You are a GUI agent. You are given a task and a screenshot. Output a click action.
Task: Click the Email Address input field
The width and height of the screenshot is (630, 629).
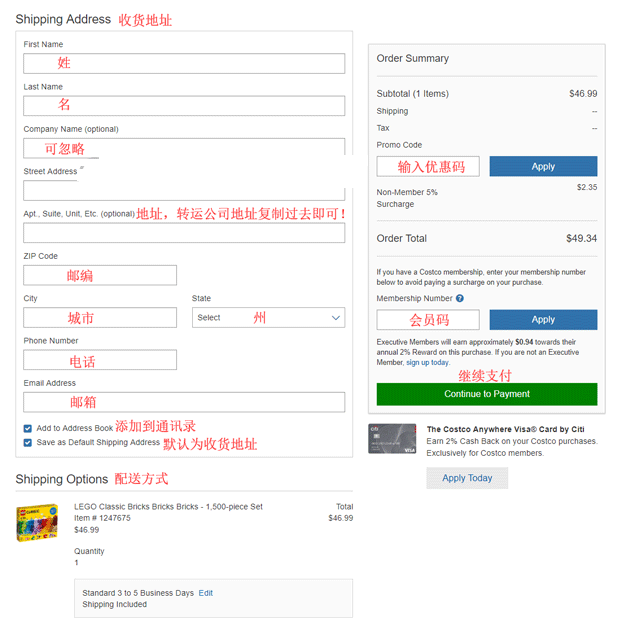[184, 402]
